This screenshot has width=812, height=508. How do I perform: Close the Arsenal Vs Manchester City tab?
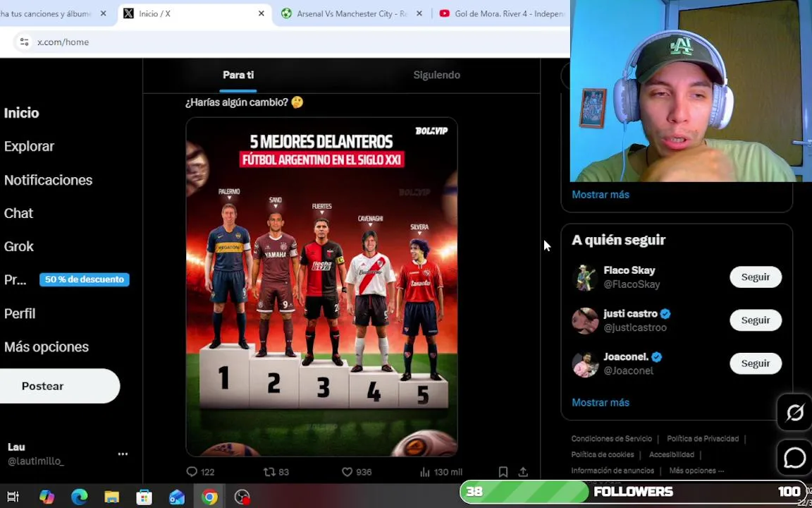[419, 13]
